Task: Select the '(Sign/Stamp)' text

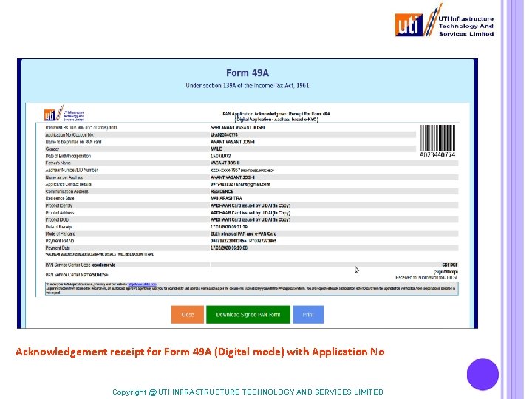Action: 446,272
